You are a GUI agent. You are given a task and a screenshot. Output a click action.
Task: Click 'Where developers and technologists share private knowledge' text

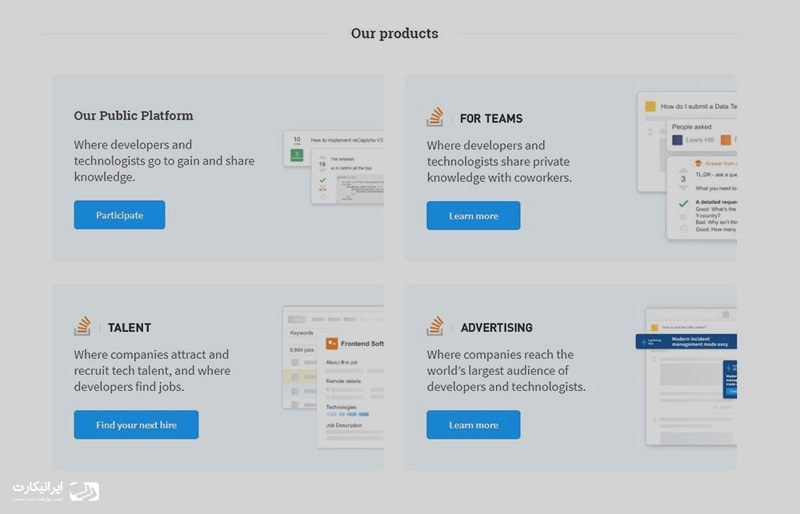499,161
